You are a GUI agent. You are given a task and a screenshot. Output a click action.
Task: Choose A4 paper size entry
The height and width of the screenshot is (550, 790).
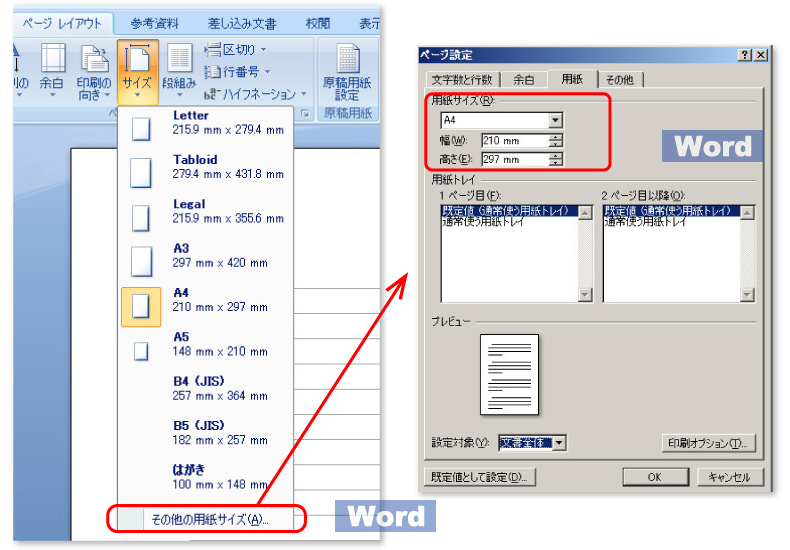[x=206, y=306]
